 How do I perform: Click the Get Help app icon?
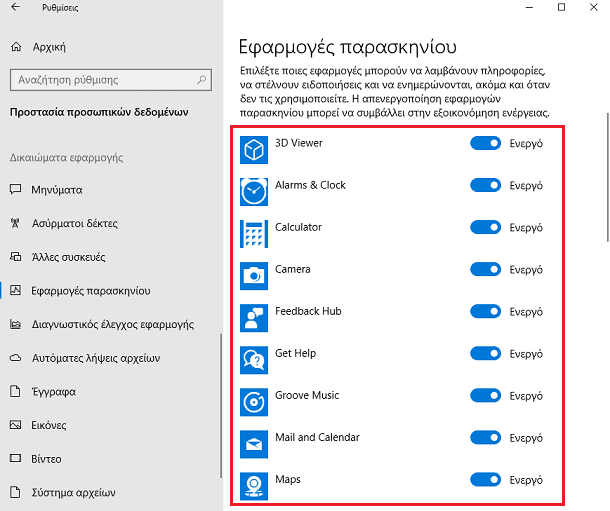pos(254,360)
